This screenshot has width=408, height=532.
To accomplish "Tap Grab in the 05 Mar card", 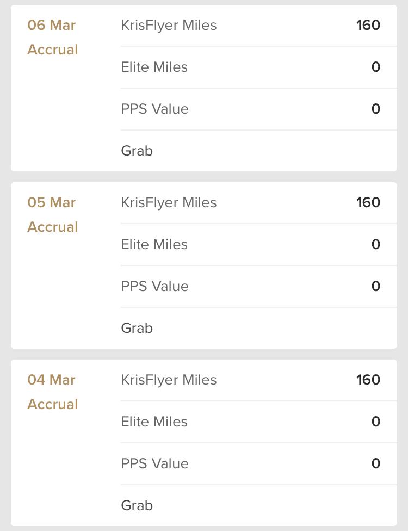I will tap(137, 329).
